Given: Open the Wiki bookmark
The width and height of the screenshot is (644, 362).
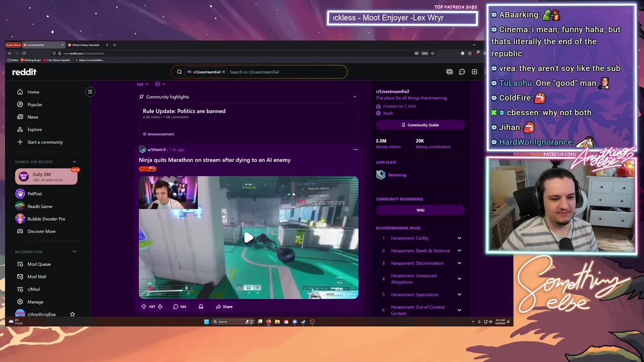Looking at the screenshot, I should [x=420, y=210].
